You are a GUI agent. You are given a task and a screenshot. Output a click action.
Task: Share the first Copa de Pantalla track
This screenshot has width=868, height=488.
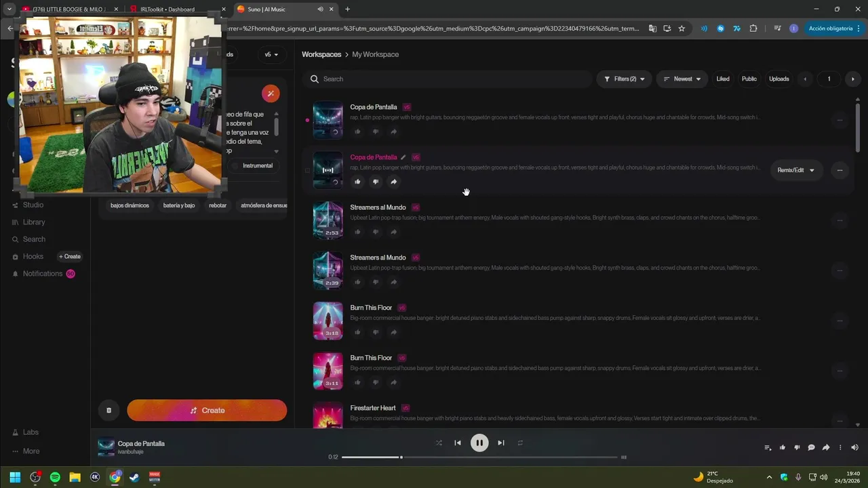[x=394, y=131]
